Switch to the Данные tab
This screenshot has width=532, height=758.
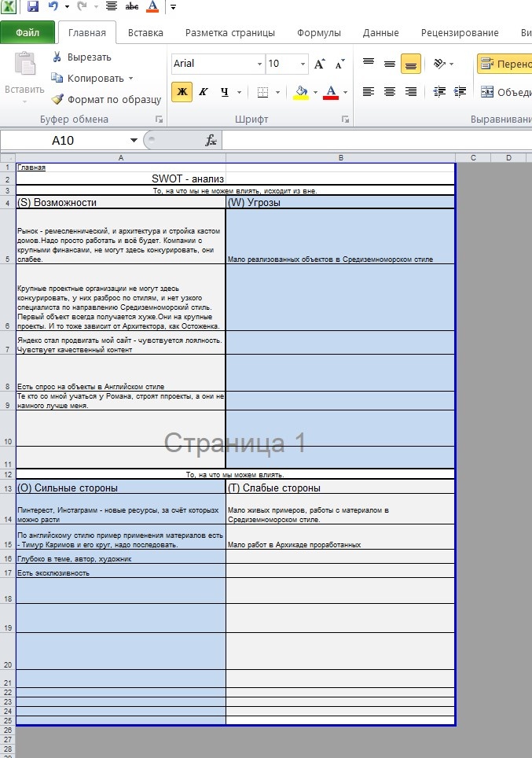click(x=381, y=32)
